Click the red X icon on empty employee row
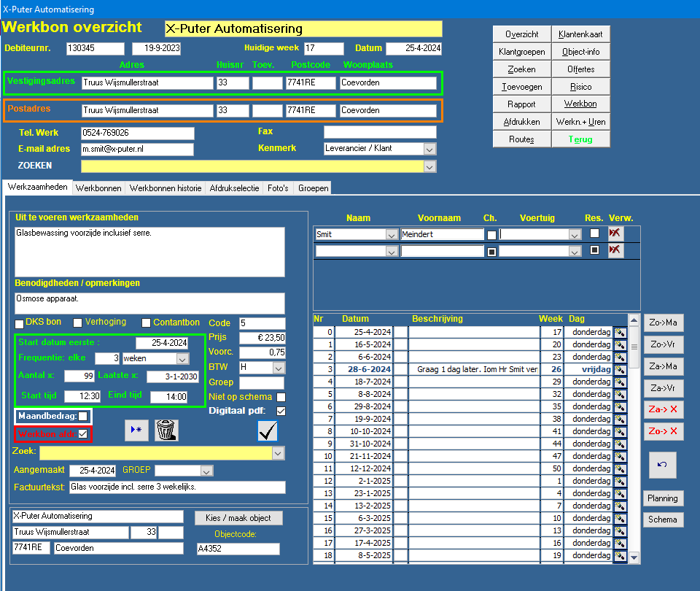700x591 pixels. pos(616,250)
